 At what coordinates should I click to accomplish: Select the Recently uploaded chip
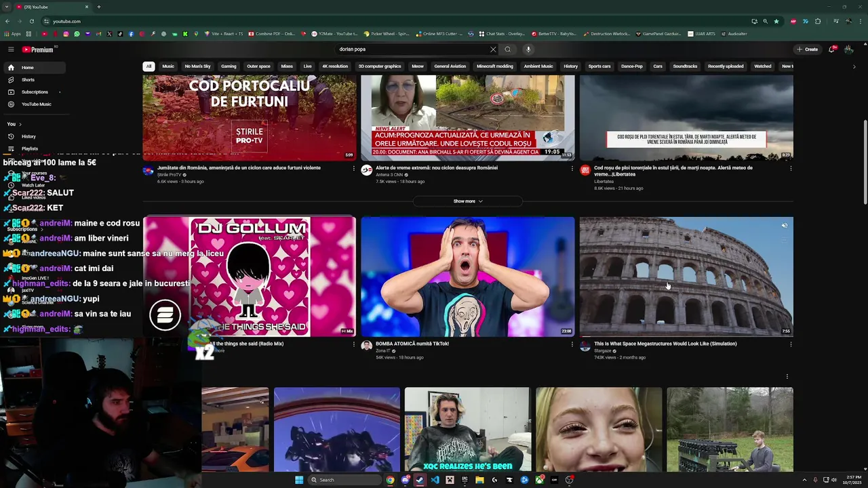726,66
